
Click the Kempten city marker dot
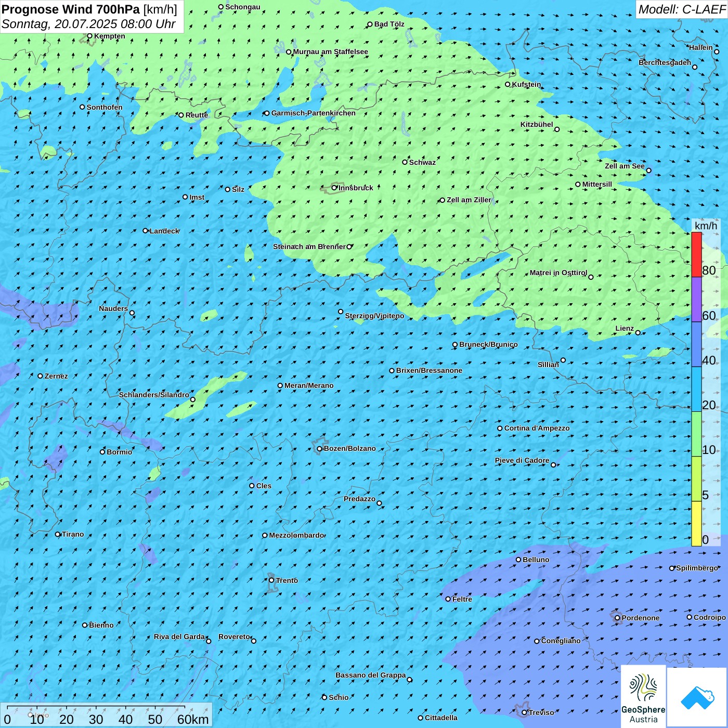pos(89,36)
